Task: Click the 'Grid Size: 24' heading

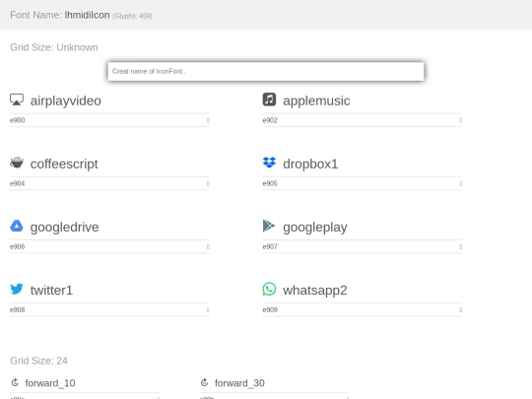Action: point(38,361)
